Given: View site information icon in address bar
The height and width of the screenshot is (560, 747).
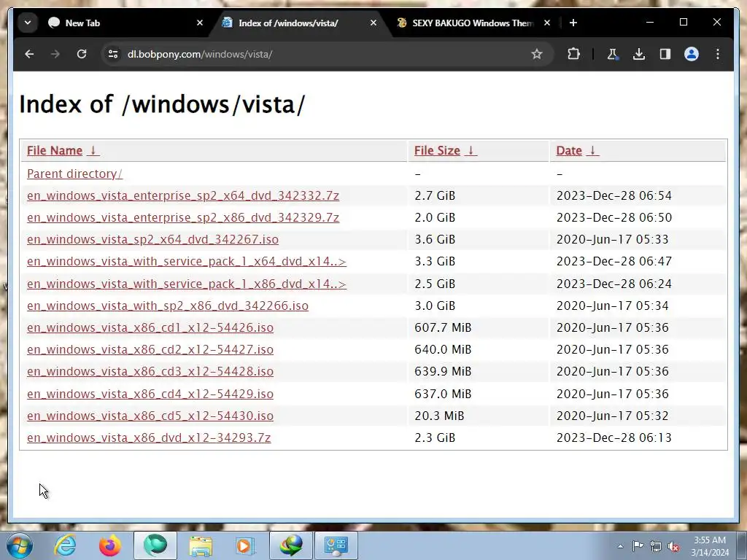Looking at the screenshot, I should point(113,54).
